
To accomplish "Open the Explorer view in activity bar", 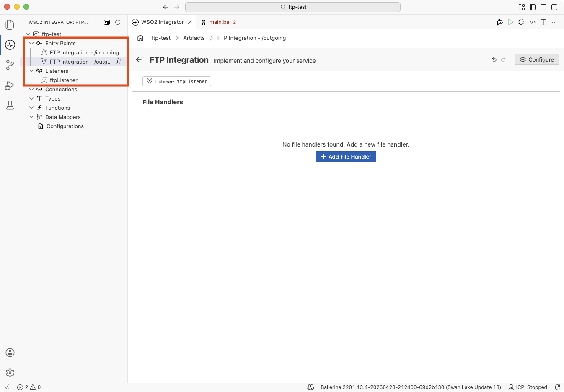I will click(10, 25).
